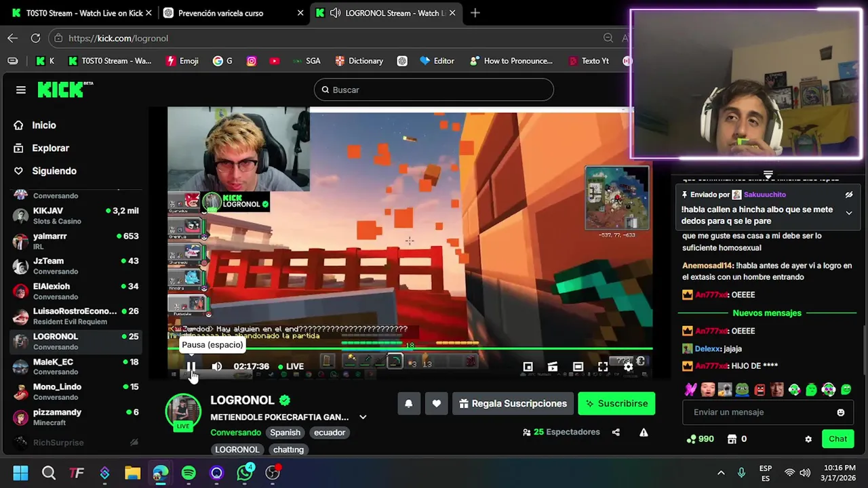
Task: Toggle notifications bell for LOGRONOL
Action: point(408,403)
